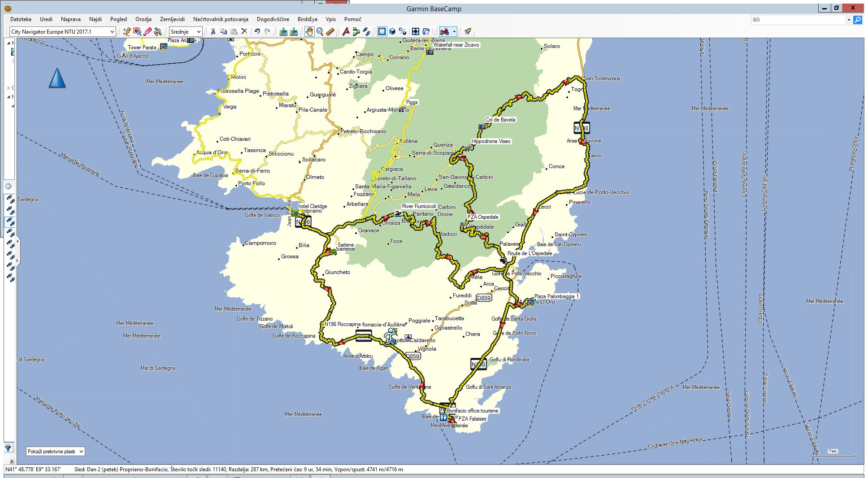Click the PZA Ospedale label

[x=483, y=217]
